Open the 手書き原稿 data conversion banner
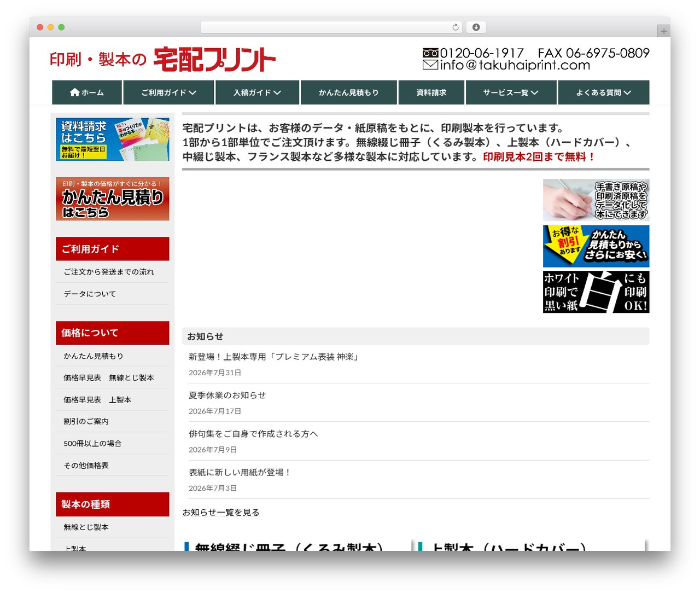 click(x=596, y=200)
